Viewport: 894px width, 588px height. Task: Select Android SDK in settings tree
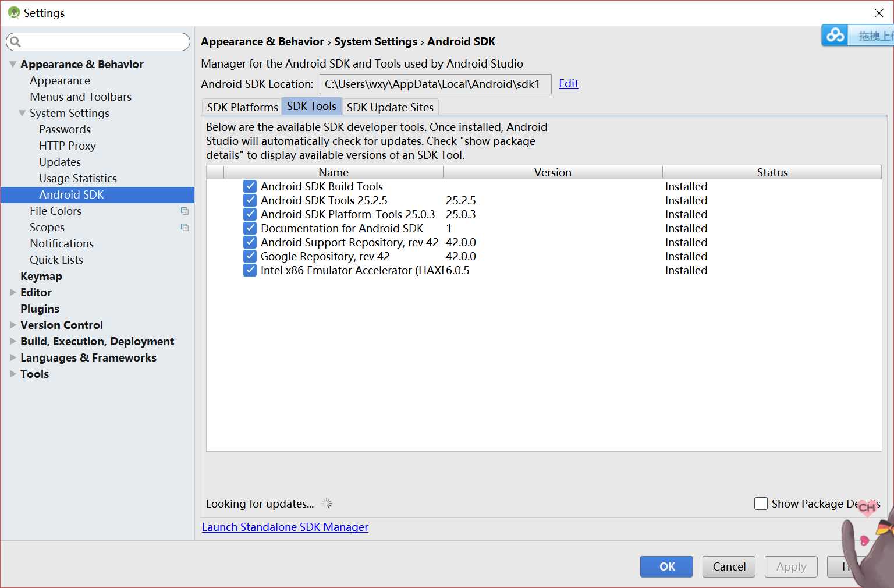(97, 195)
